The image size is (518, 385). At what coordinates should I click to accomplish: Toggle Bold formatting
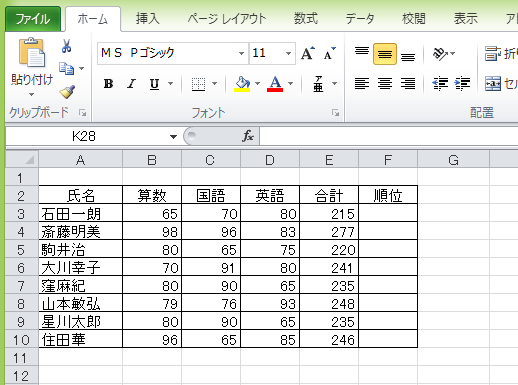(x=108, y=83)
